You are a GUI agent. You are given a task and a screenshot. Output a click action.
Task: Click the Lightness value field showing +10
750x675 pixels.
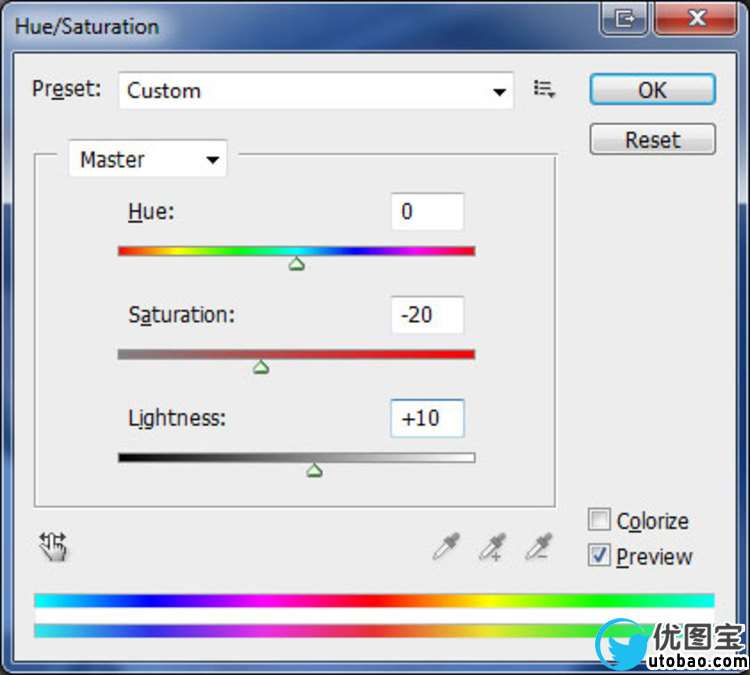click(427, 418)
